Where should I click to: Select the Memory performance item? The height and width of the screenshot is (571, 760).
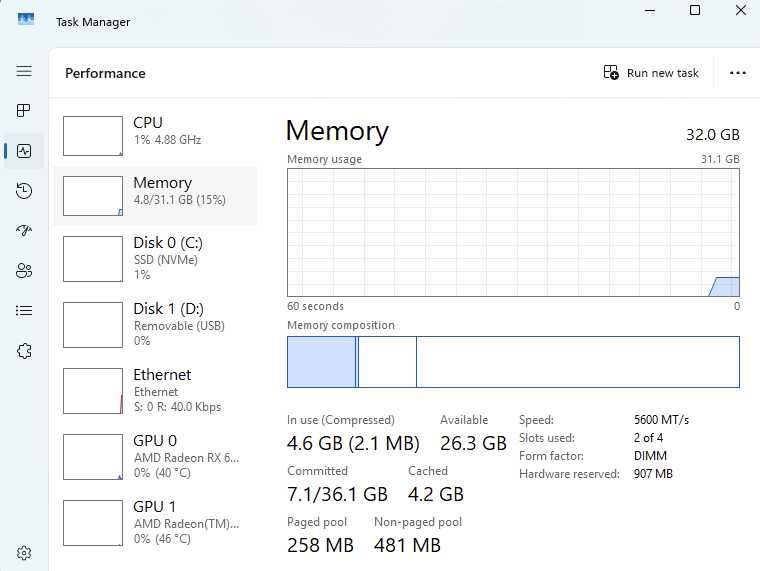(x=156, y=196)
